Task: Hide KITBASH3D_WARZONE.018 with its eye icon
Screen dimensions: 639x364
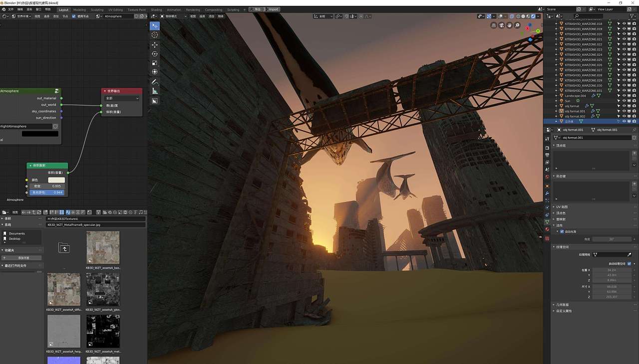Action: (x=624, y=23)
